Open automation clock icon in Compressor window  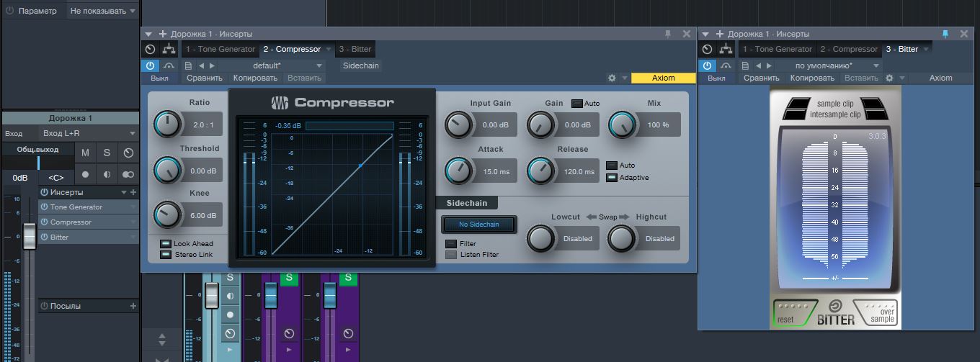tap(150, 49)
